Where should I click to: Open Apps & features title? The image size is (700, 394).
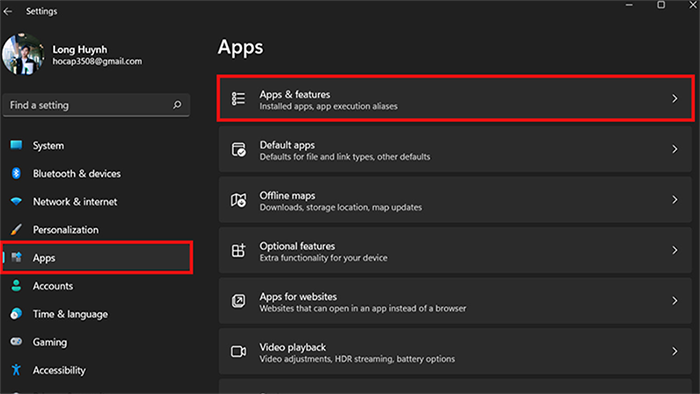[295, 95]
